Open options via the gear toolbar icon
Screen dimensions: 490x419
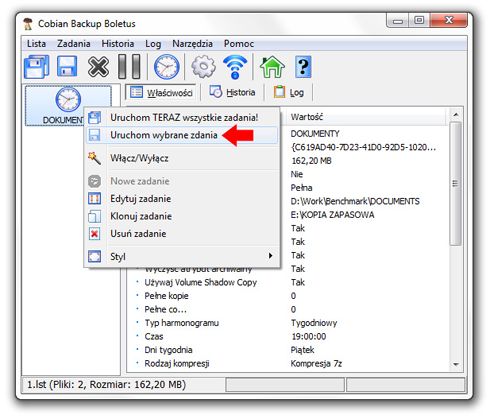pos(203,67)
